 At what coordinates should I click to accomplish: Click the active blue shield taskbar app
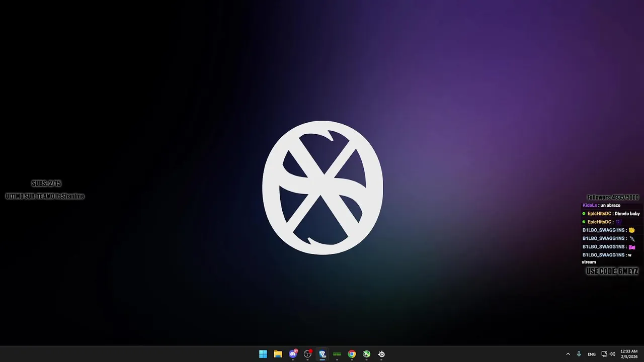pyautogui.click(x=323, y=354)
